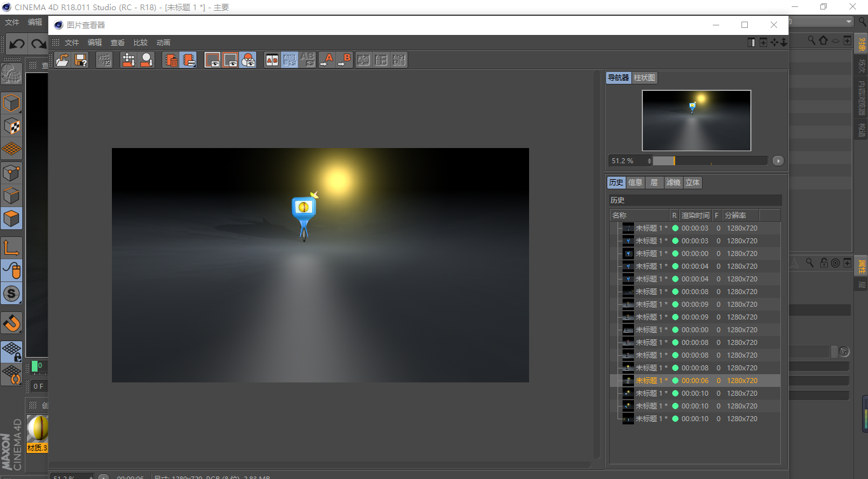Adjust the 51.2 % zoom stepper arrows

(x=649, y=161)
